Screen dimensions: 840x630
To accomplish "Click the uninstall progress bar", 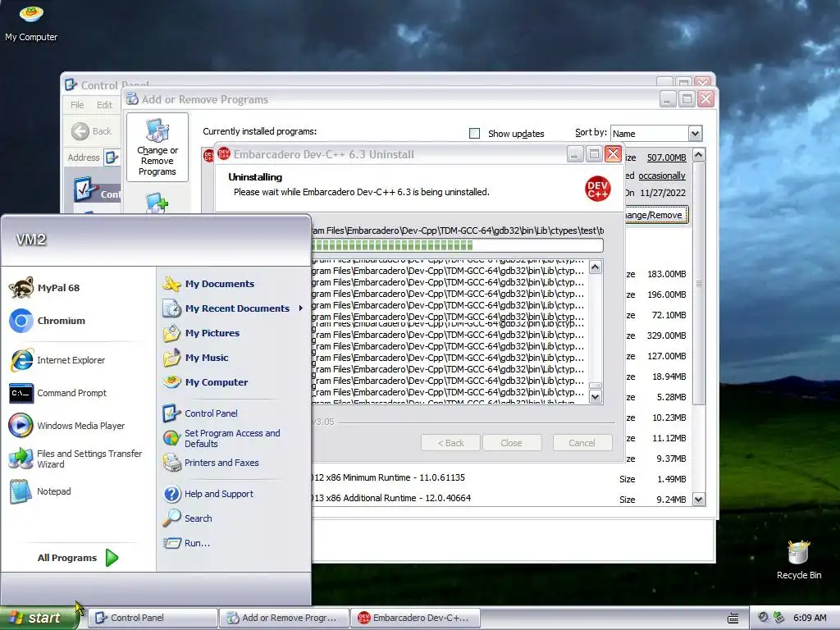I will tap(456, 245).
